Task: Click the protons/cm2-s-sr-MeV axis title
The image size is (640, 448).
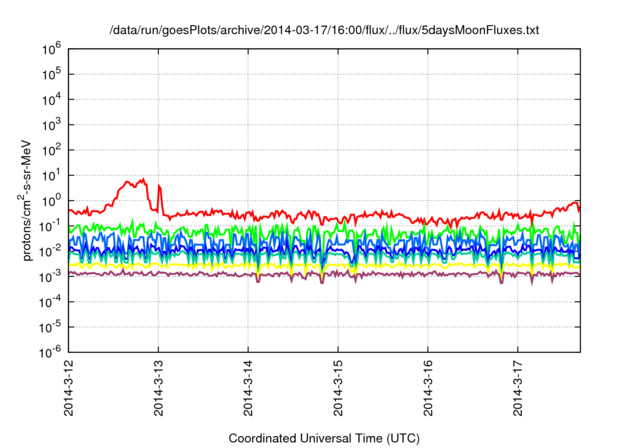Action: tap(25, 200)
